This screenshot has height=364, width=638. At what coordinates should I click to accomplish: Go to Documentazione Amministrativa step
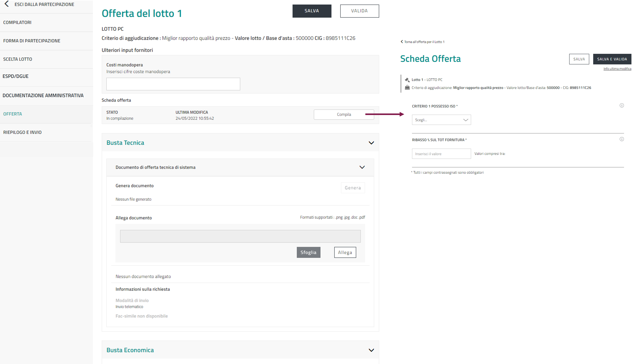pyautogui.click(x=43, y=95)
